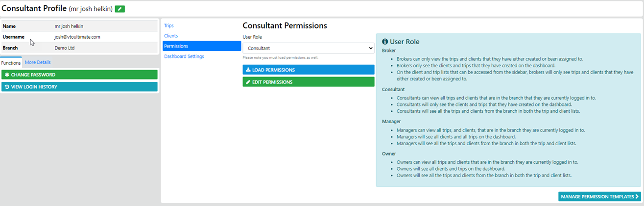
Task: Click the Owner section title in the info panel
Action: pyautogui.click(x=389, y=153)
